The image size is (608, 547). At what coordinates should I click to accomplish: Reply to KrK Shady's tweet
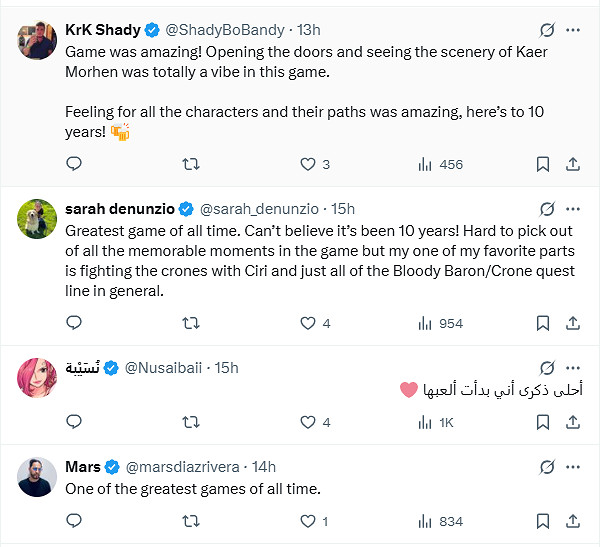click(x=73, y=164)
